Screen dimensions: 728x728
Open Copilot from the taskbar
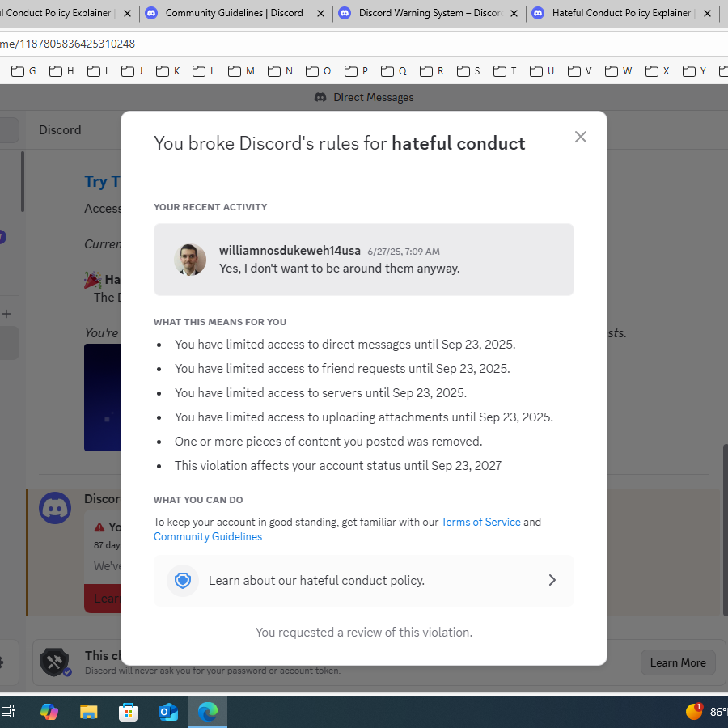[49, 711]
